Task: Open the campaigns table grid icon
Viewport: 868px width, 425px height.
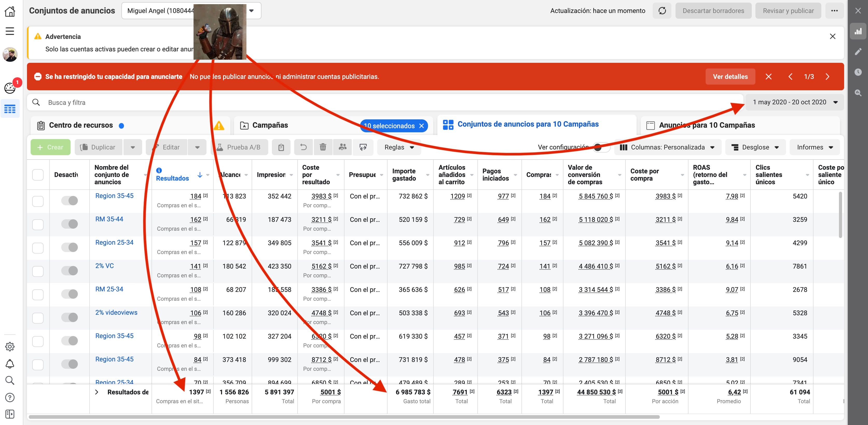Action: tap(10, 109)
